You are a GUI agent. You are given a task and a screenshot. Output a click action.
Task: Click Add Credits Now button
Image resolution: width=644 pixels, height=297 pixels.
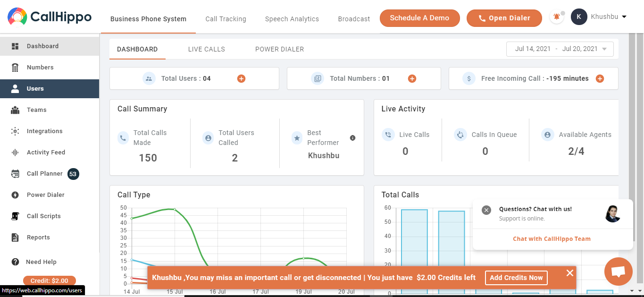click(x=516, y=278)
